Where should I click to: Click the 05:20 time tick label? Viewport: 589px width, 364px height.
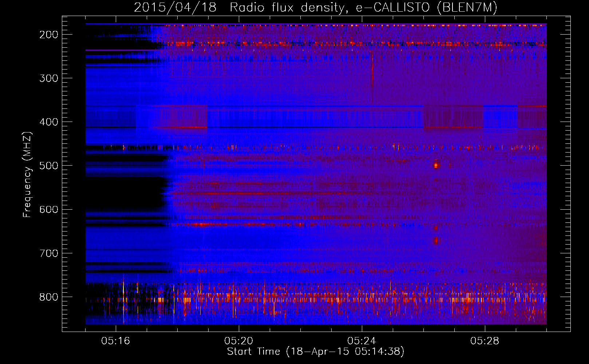pyautogui.click(x=239, y=341)
